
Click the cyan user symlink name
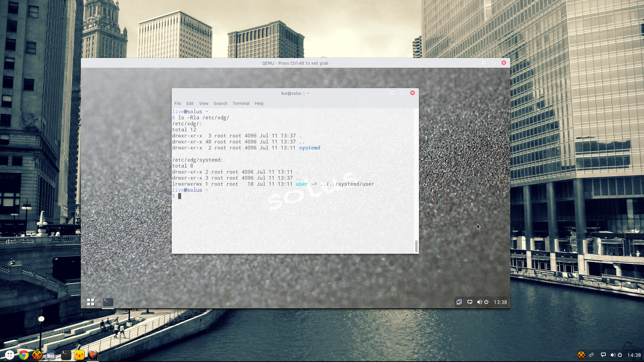coord(302,184)
